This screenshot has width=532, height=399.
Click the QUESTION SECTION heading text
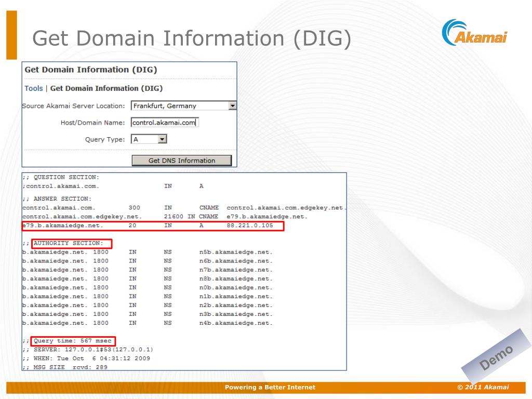point(66,177)
